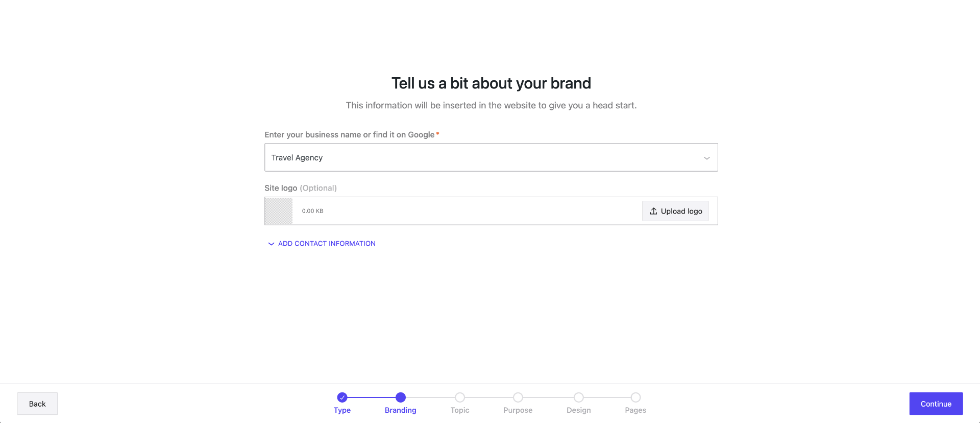Click the upload arrow icon

click(653, 211)
